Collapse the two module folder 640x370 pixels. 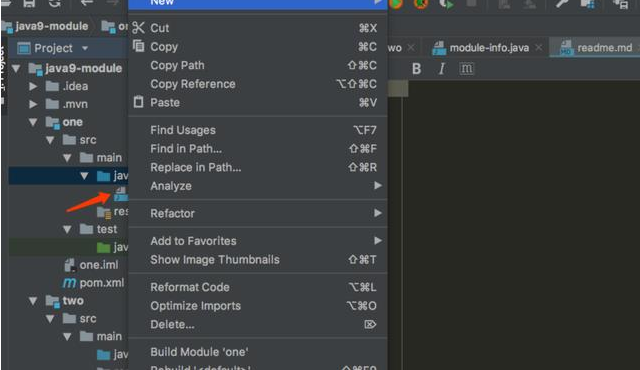(x=33, y=301)
